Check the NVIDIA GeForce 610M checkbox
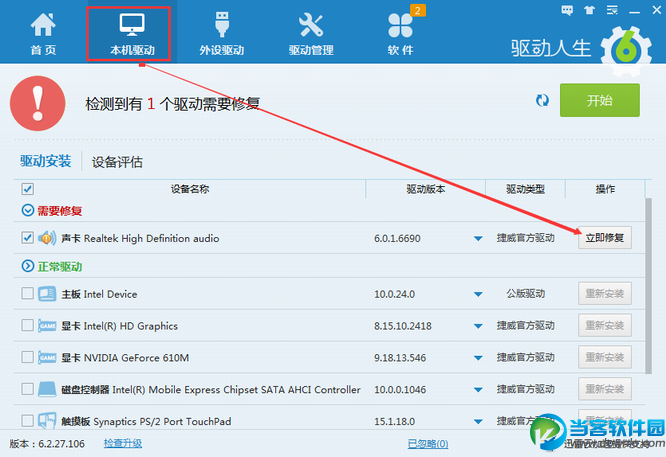 28,357
